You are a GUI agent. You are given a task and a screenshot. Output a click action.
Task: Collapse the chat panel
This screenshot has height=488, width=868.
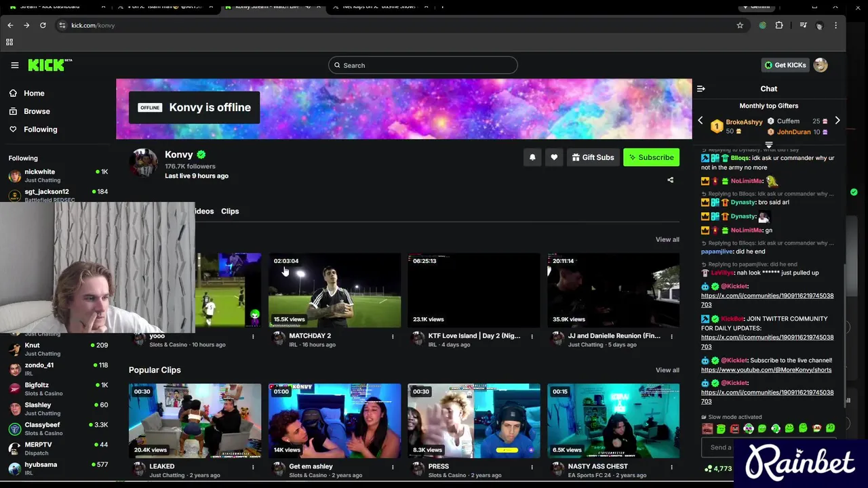pyautogui.click(x=701, y=89)
